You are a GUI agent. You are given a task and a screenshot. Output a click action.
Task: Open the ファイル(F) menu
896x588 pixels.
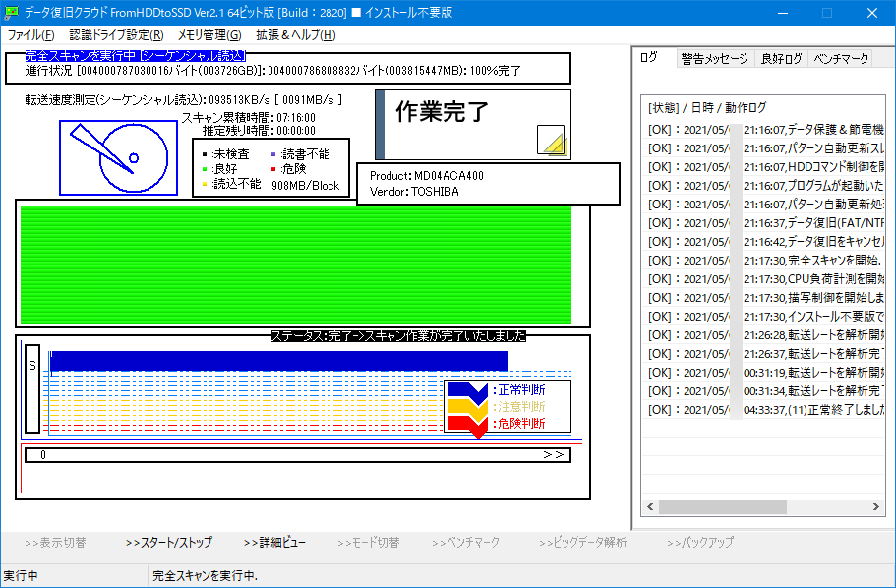tap(30, 34)
